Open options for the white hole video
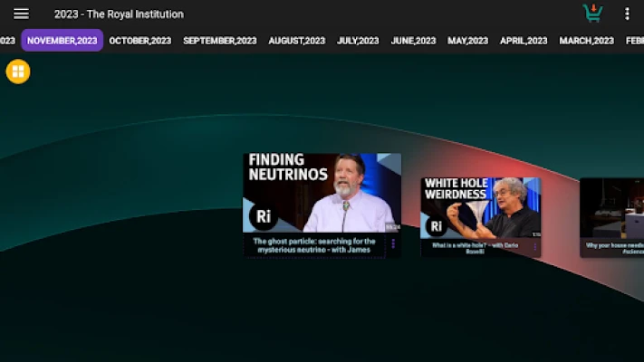This screenshot has height=362, width=644. point(534,247)
